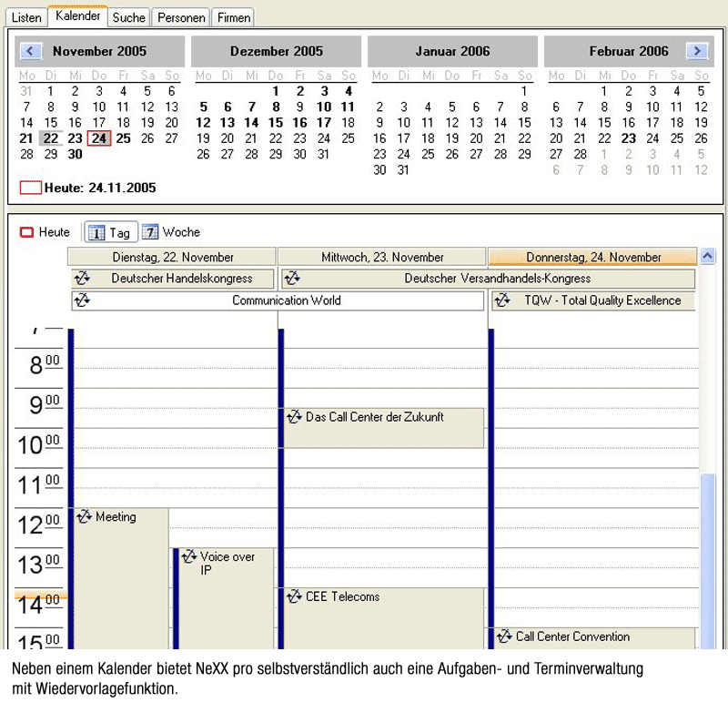Screen dimensions: 728x723
Task: Open the Listen tab
Action: tap(26, 17)
